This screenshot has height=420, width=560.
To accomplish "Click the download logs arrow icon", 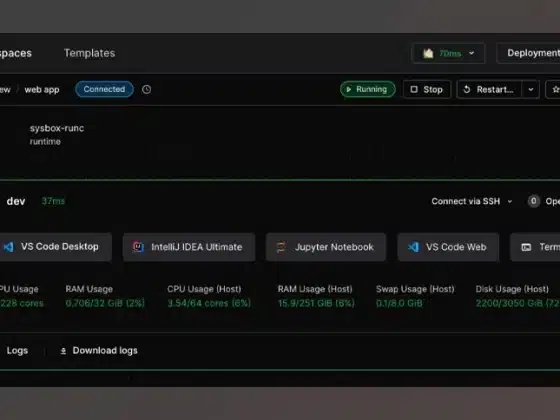I will [63, 351].
